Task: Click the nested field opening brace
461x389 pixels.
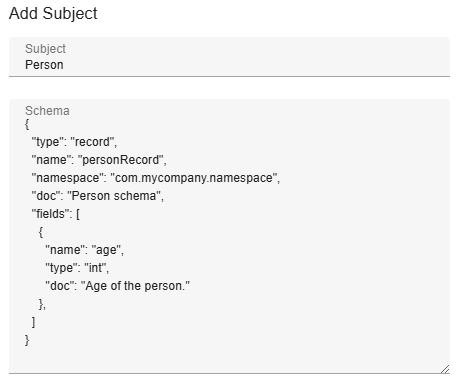Action: coord(41,232)
